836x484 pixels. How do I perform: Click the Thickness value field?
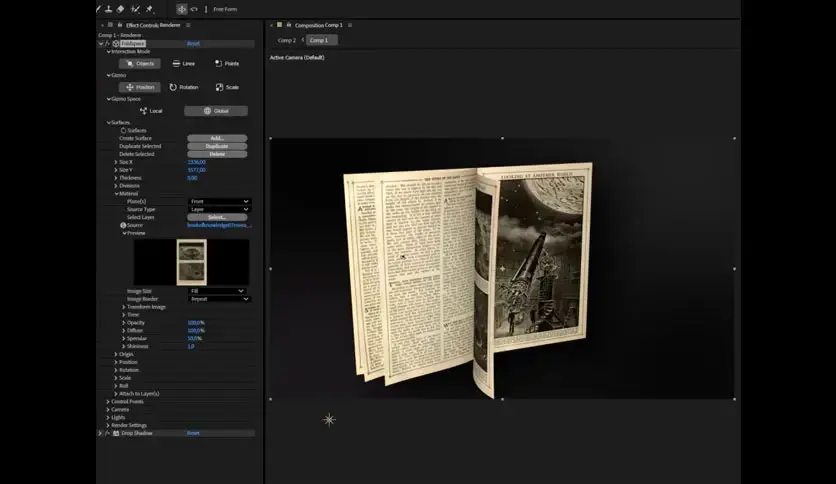point(192,178)
